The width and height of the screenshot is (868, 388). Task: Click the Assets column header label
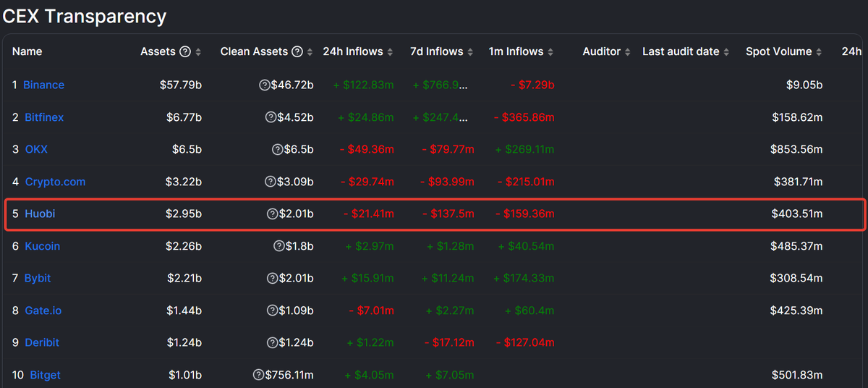click(158, 51)
